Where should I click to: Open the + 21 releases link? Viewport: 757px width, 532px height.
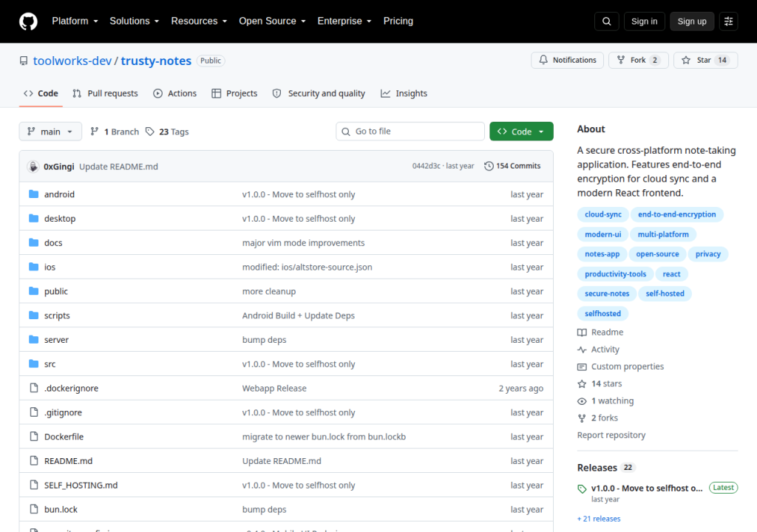(x=599, y=519)
